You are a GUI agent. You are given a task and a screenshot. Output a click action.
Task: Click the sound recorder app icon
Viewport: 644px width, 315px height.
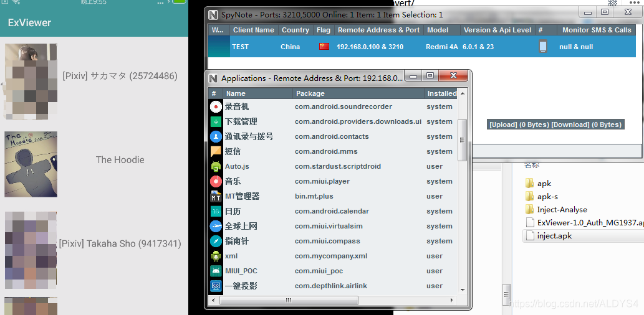[x=216, y=106]
